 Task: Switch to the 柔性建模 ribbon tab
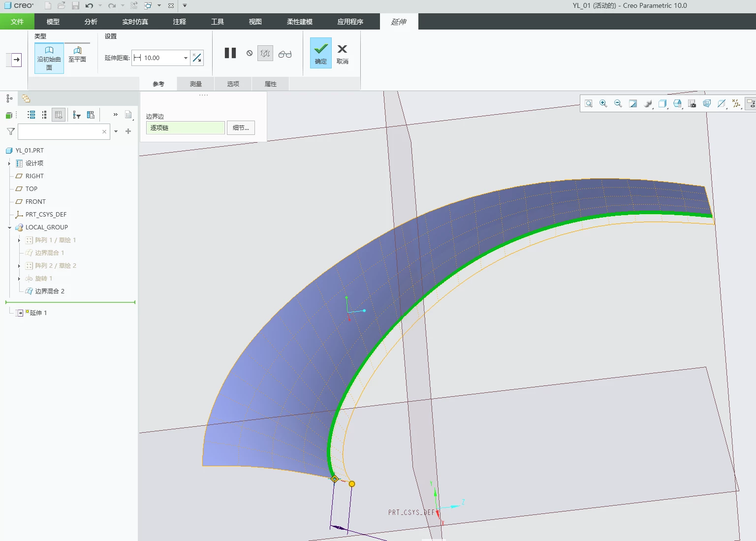click(299, 22)
